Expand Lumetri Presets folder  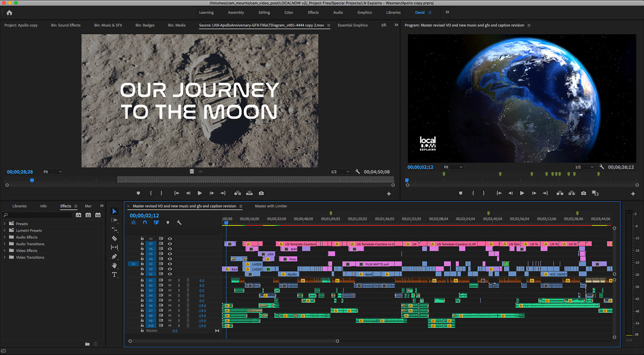(x=5, y=230)
